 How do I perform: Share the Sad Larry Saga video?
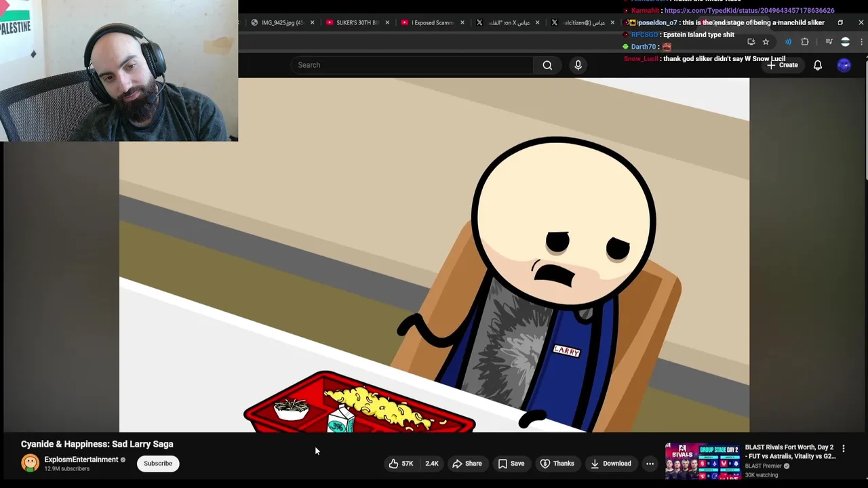[467, 464]
